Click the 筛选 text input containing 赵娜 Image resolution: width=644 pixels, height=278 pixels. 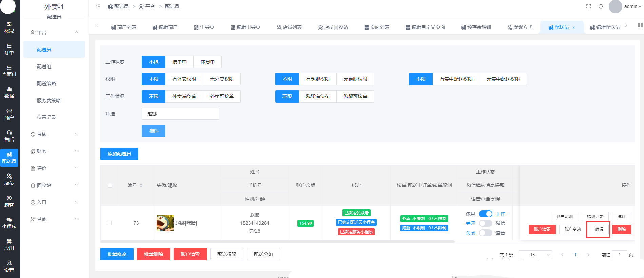pyautogui.click(x=180, y=114)
